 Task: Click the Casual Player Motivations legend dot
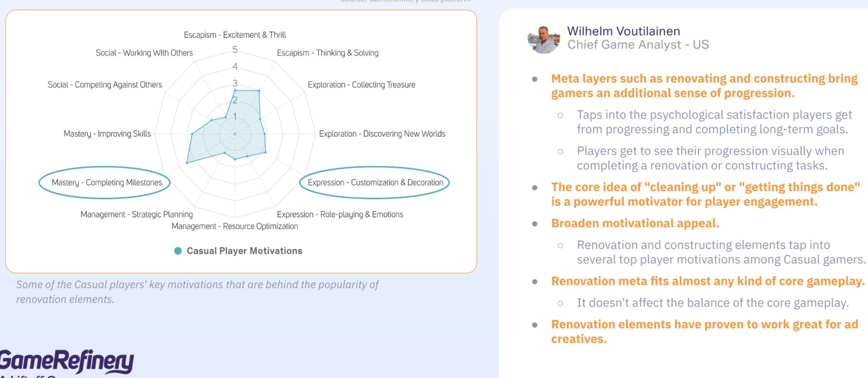[178, 251]
